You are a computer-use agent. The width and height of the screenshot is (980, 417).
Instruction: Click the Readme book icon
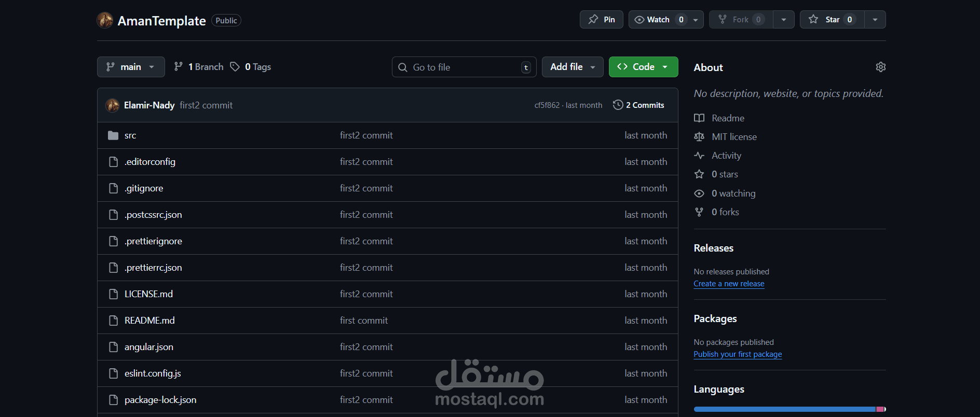click(699, 118)
